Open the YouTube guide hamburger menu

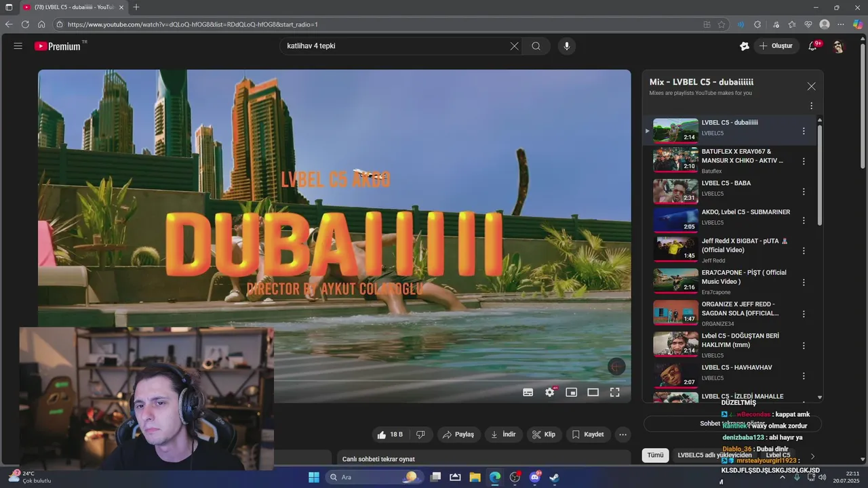click(x=18, y=46)
